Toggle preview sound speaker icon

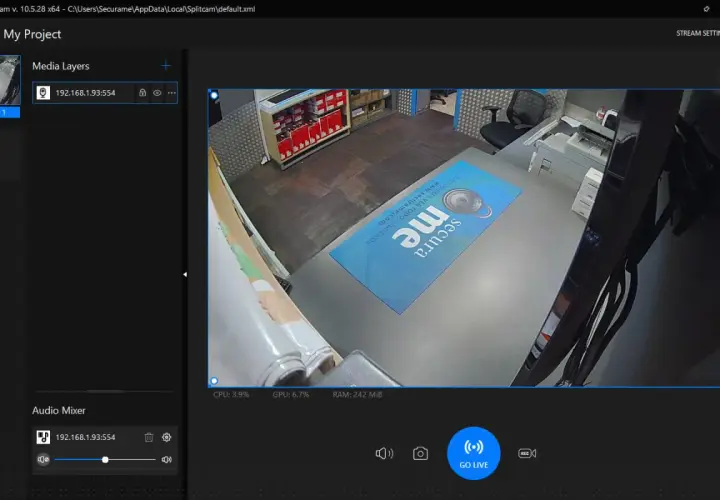click(384, 454)
